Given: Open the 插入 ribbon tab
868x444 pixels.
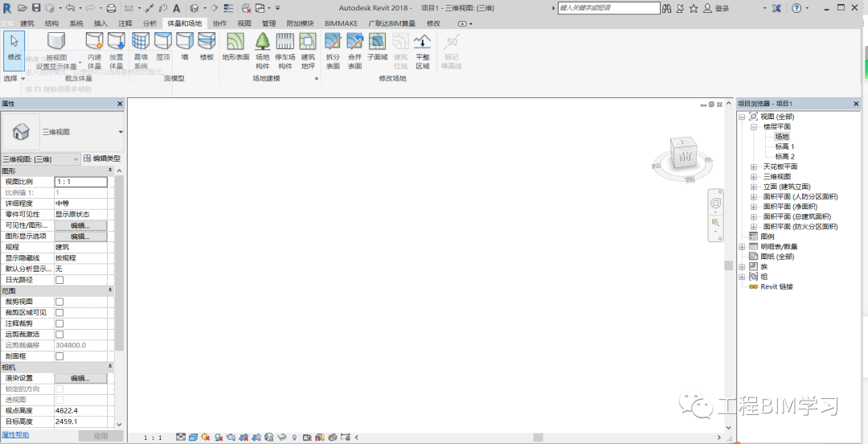Looking at the screenshot, I should tap(100, 23).
